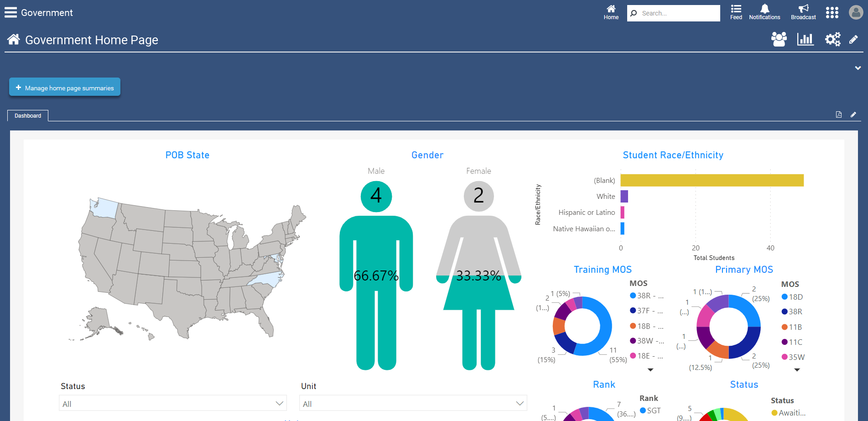Open the apps grid launcher

[832, 12]
